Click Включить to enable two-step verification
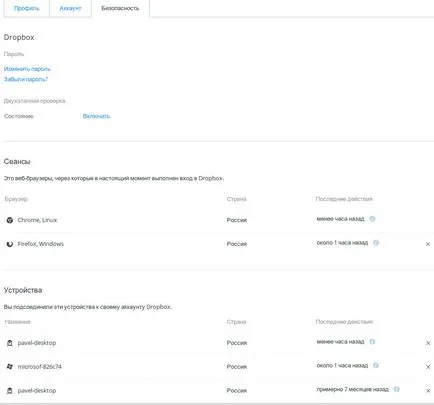Screen dimensions: 434x405 [x=96, y=116]
